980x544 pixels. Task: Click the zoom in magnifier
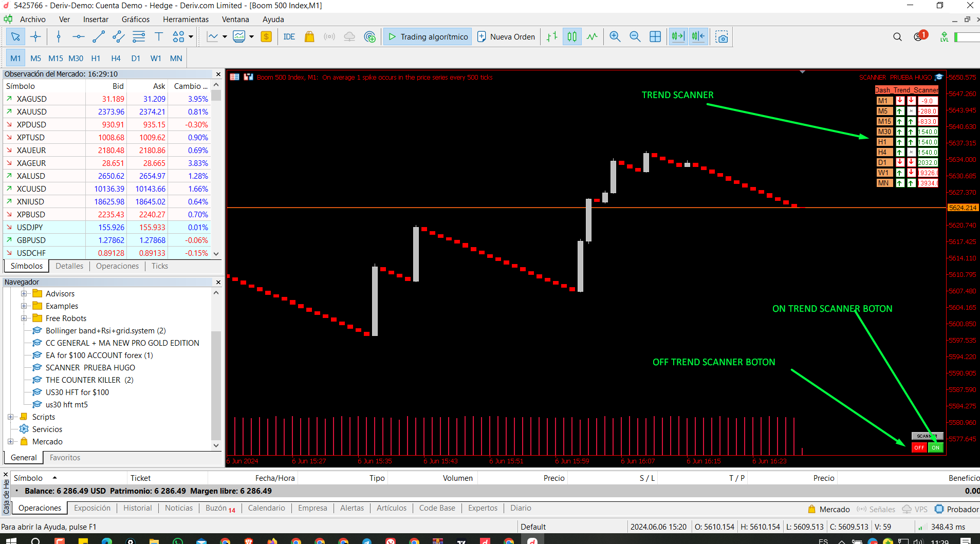click(x=615, y=37)
